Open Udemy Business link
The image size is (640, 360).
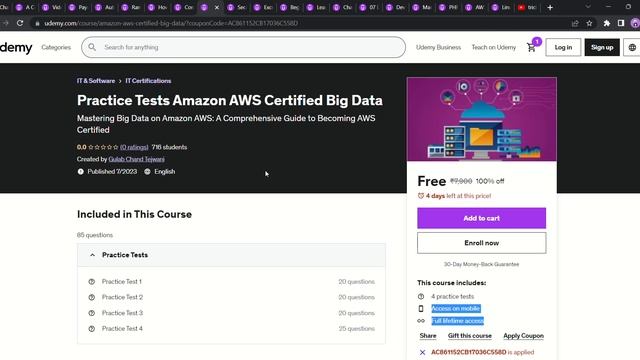(x=438, y=47)
